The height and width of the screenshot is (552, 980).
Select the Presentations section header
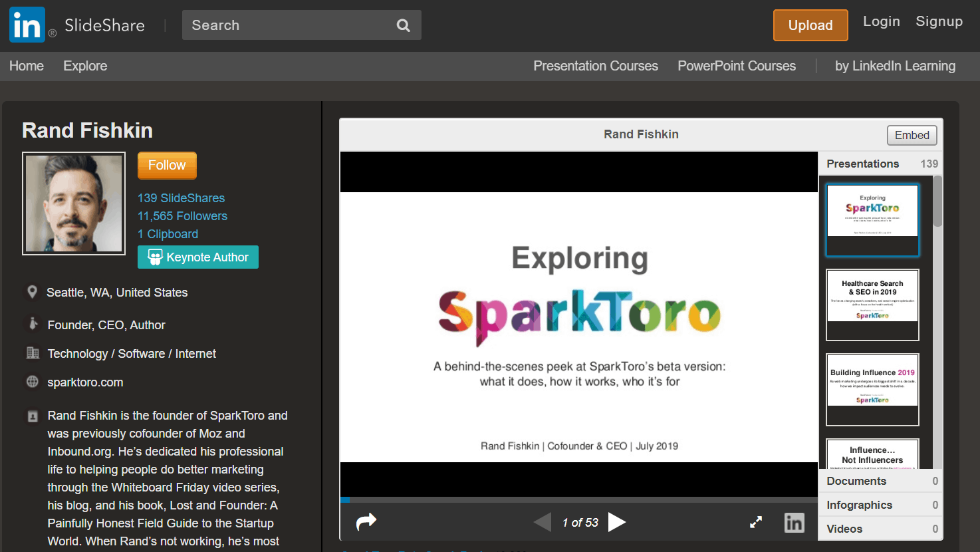tap(880, 164)
